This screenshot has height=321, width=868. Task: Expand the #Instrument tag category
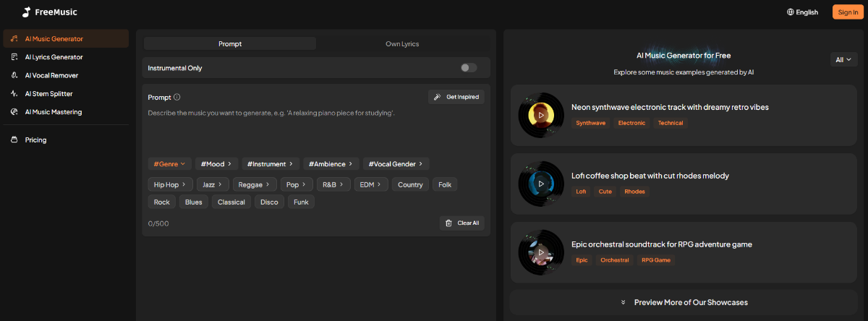coord(270,164)
